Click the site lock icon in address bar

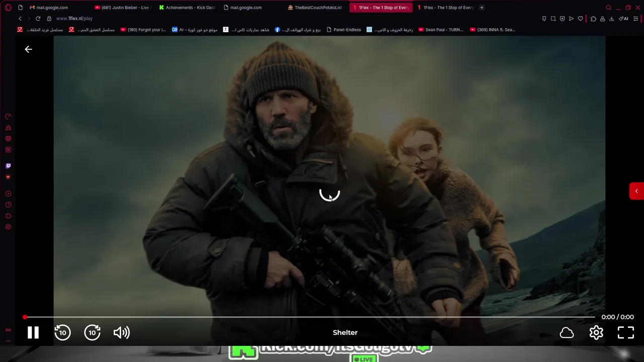pos(49,19)
